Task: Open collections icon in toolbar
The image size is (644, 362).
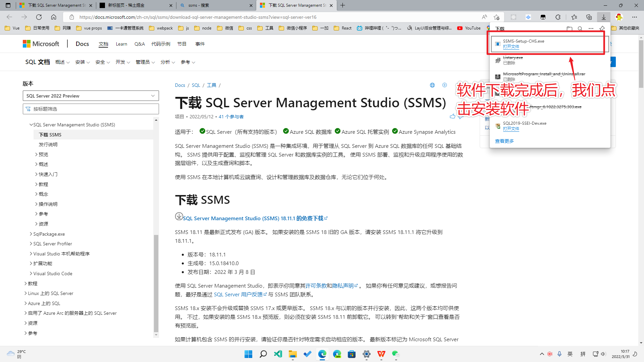Action: [x=589, y=17]
